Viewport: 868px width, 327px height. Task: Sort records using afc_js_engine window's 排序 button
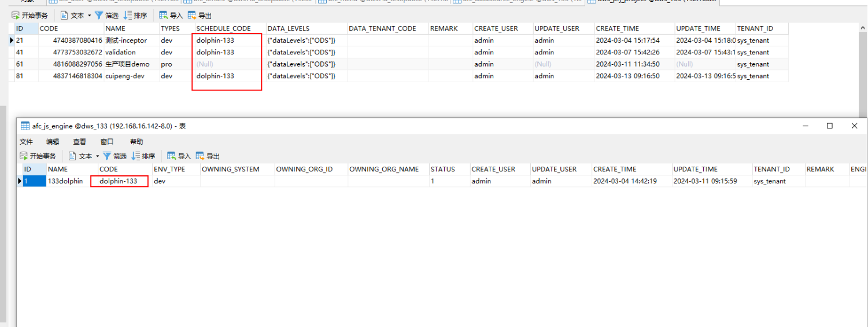(x=143, y=156)
